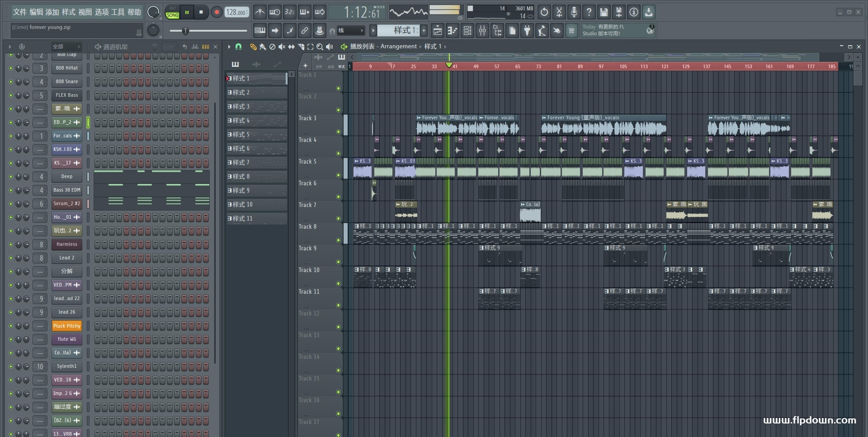Screen dimensions: 868x437
Task: Arm recording with the red record button
Action: (217, 12)
